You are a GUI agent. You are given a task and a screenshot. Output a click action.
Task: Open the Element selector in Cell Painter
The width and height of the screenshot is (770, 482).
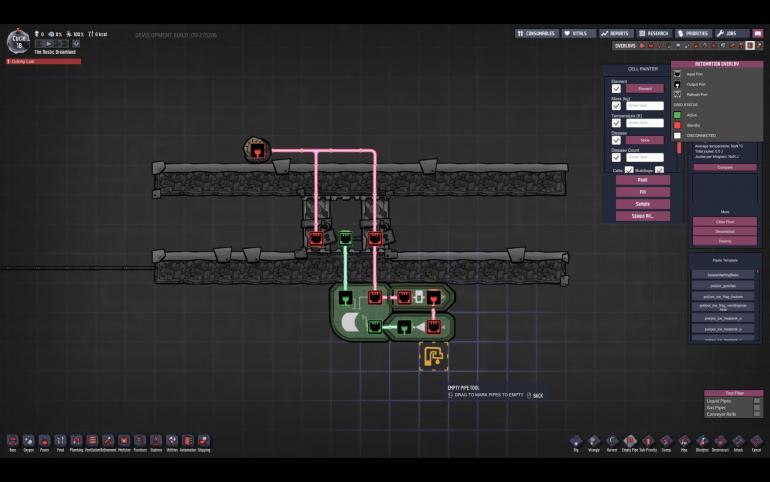(x=645, y=88)
